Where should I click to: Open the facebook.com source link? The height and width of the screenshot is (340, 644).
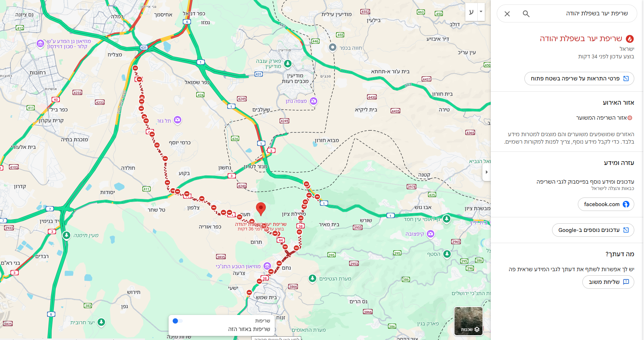[606, 204]
